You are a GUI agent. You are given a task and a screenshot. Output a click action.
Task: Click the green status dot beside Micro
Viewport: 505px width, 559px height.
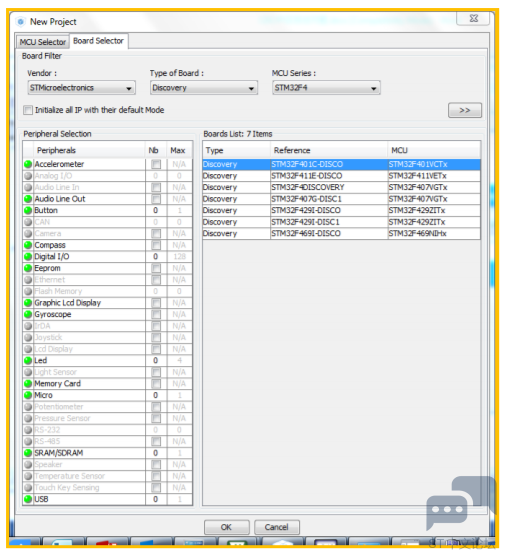(x=28, y=395)
